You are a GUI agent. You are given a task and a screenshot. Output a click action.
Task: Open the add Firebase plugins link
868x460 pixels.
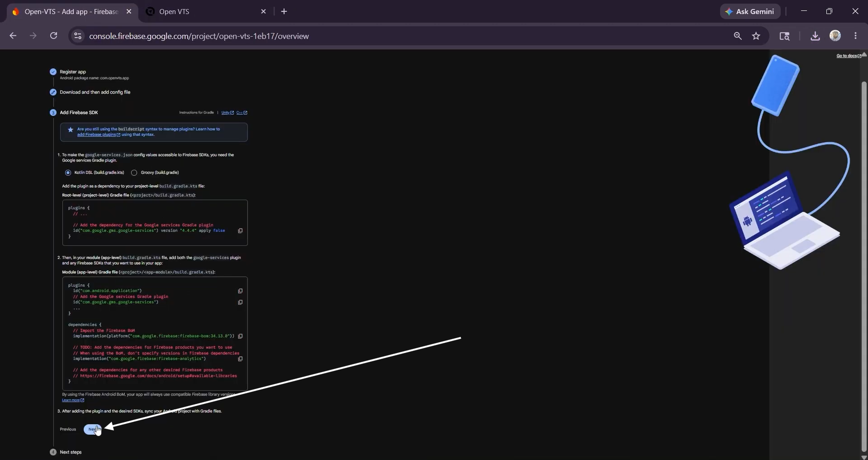99,134
